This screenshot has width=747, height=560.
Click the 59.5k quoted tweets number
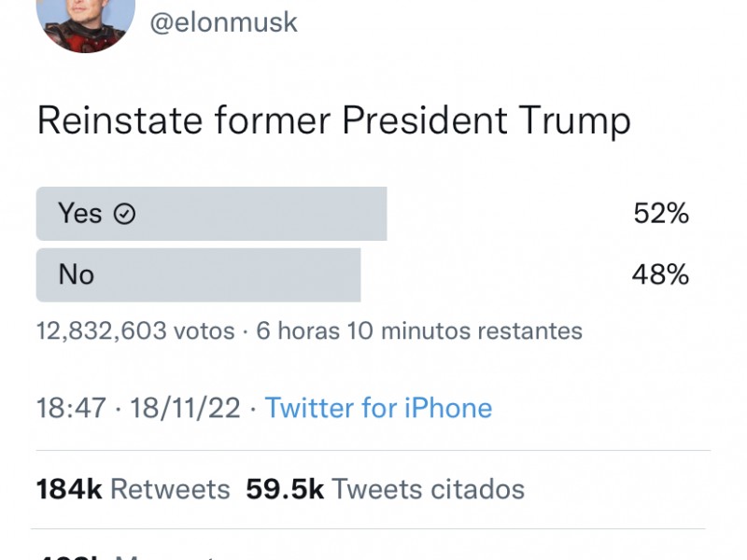285,489
